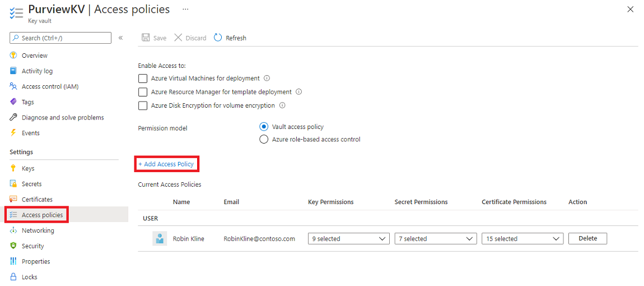This screenshot has width=644, height=286.
Task: Click the Add Access Policy link
Action: click(166, 164)
